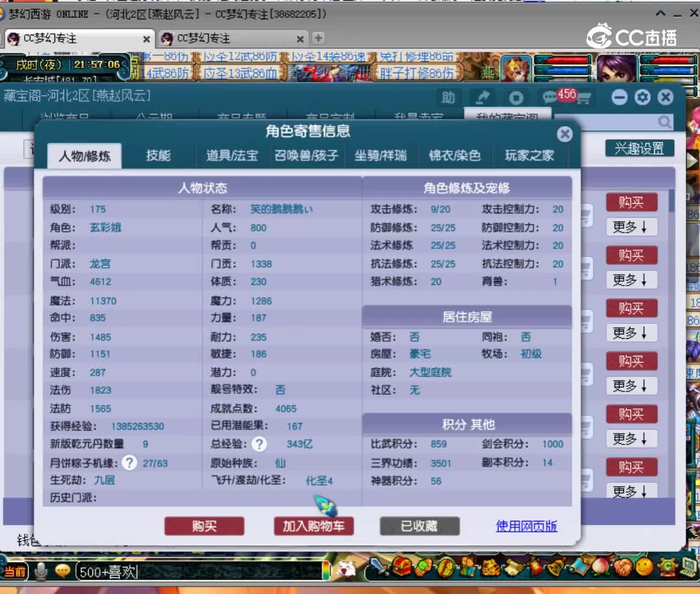Click purple-haired character's blue mana bar
The width and height of the screenshot is (700, 594).
[x=668, y=70]
